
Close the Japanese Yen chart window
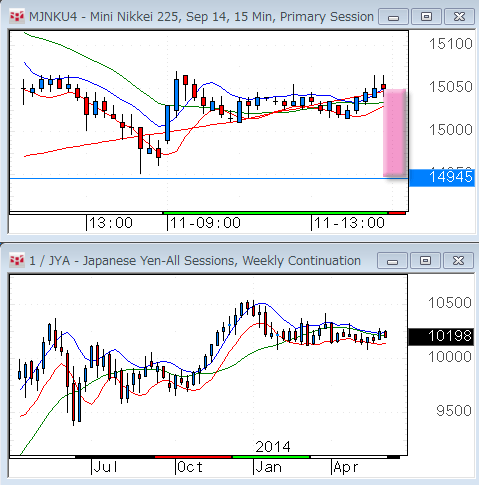tap(458, 260)
